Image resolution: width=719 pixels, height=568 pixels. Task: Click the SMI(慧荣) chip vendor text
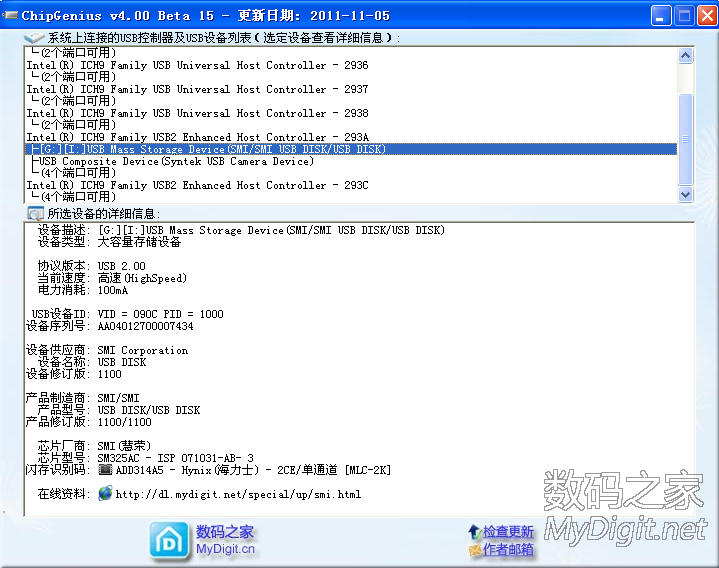click(x=124, y=446)
